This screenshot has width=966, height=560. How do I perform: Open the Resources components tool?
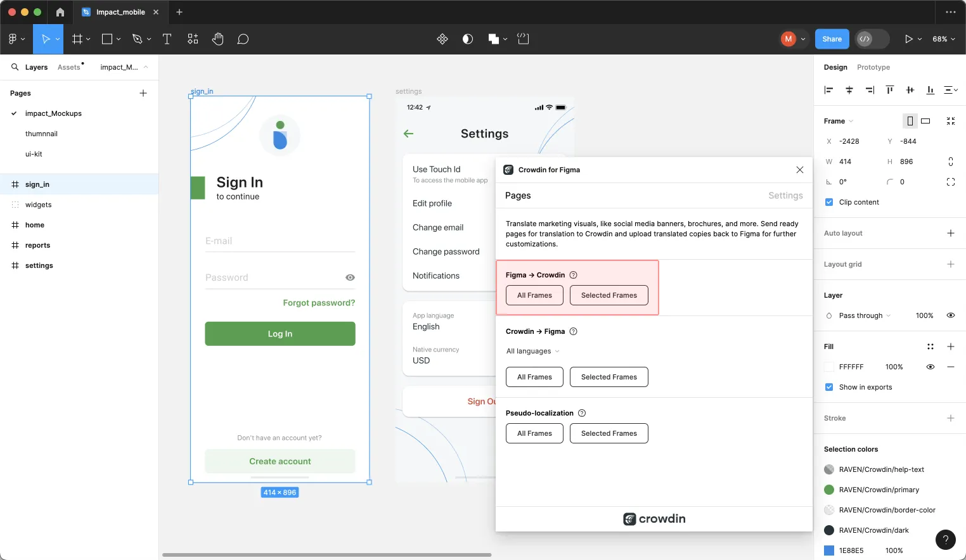coord(193,39)
